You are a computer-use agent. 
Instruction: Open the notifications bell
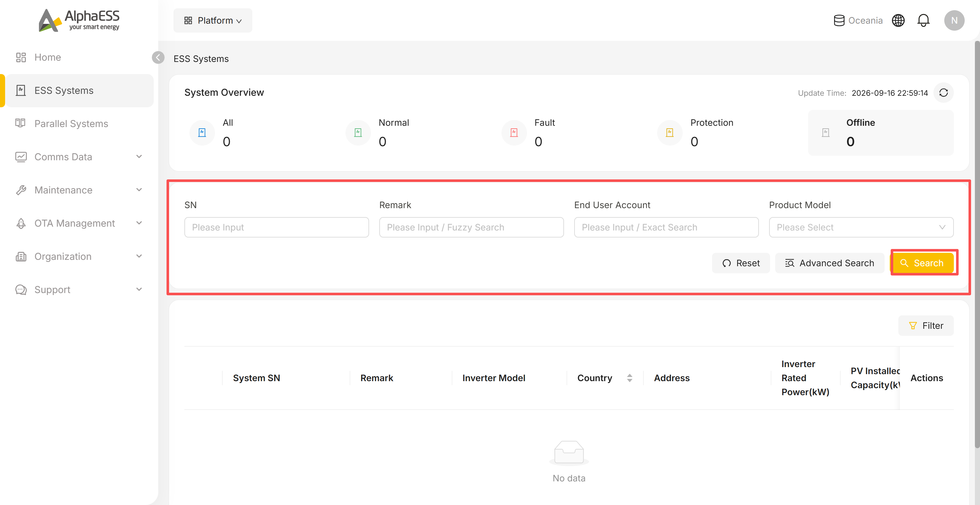click(x=923, y=20)
